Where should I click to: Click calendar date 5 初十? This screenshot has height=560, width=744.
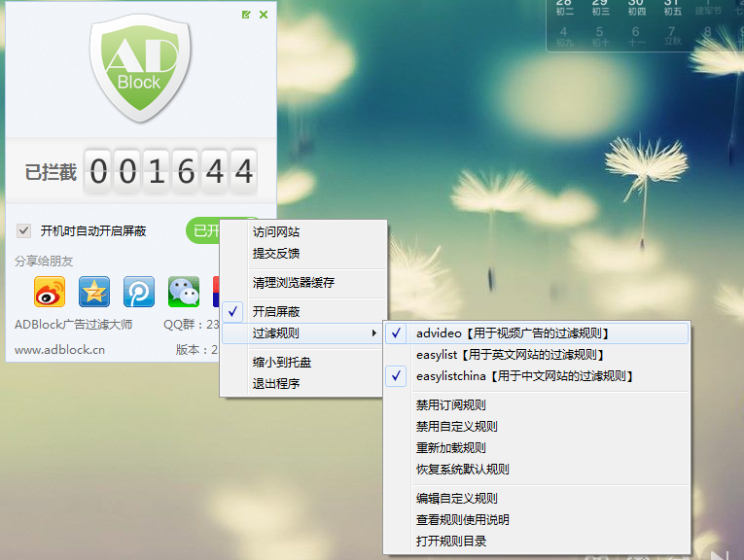tap(600, 36)
